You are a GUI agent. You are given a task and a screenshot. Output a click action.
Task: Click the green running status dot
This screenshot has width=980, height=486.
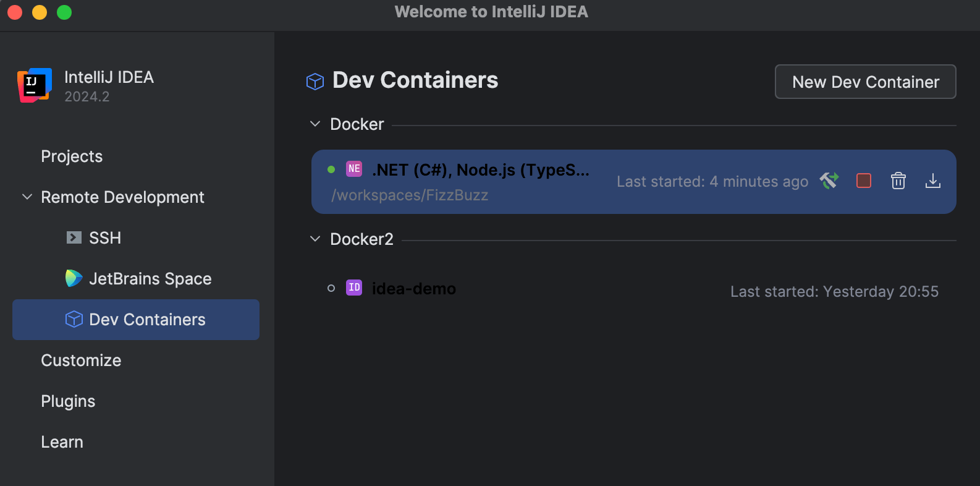tap(331, 169)
